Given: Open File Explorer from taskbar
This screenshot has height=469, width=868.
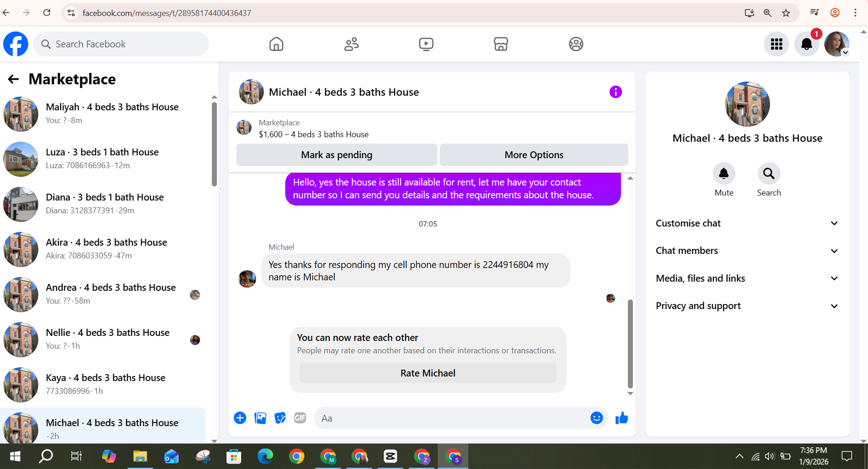Looking at the screenshot, I should point(140,456).
